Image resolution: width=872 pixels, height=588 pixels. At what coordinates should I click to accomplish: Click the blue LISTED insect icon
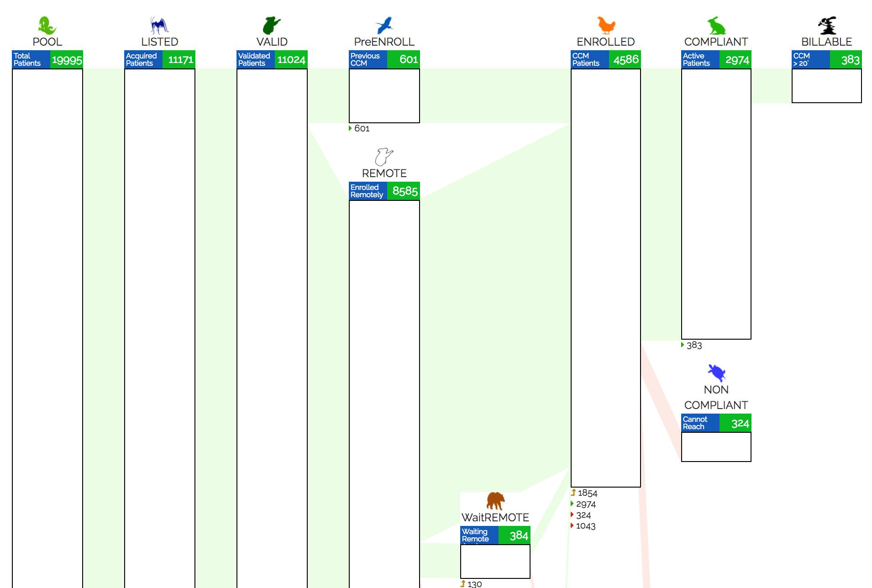pos(159,26)
